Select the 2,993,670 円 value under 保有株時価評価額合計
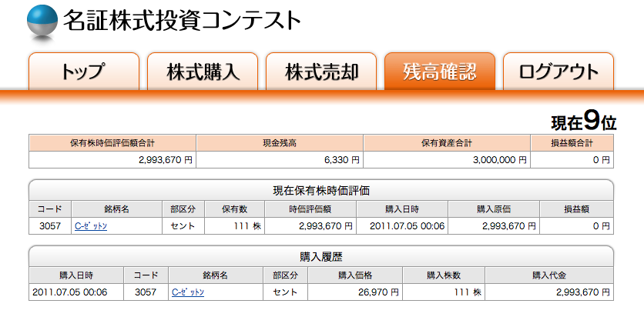Viewport: 644px width, 327px height. point(166,160)
